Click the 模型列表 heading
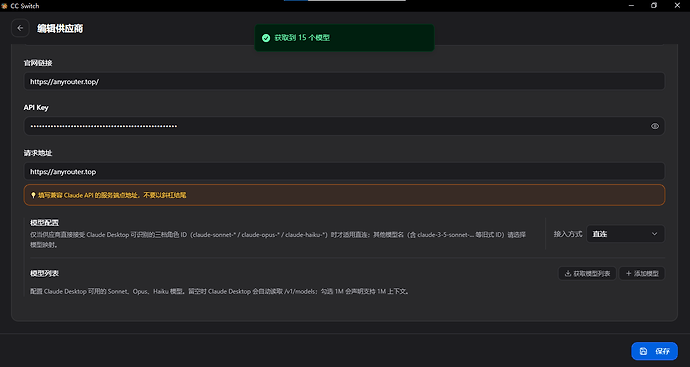 click(44, 273)
